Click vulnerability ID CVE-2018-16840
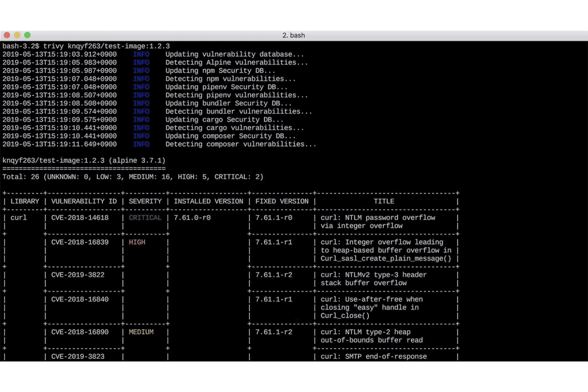 (80, 299)
